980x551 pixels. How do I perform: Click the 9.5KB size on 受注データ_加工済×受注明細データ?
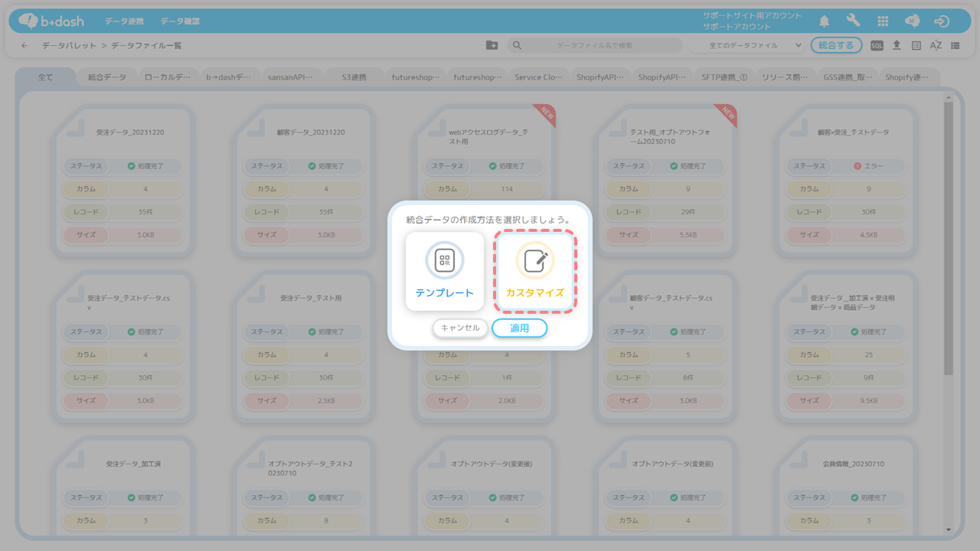tap(867, 400)
